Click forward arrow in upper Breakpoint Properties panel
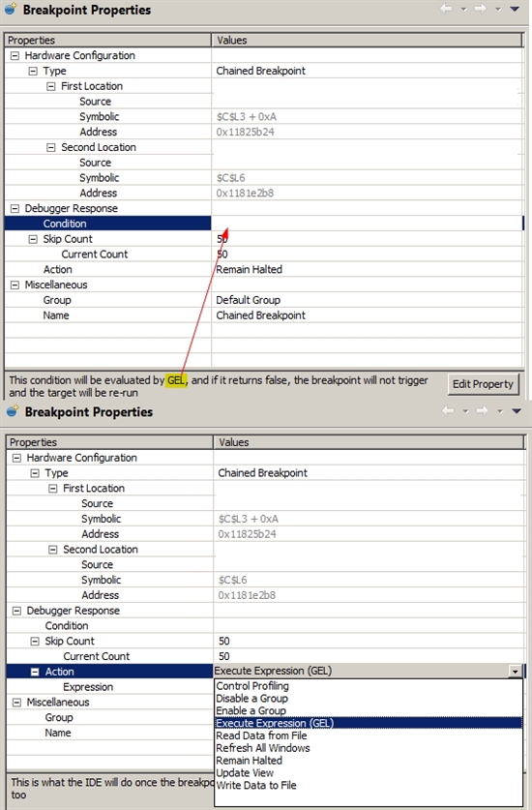This screenshot has width=532, height=810. (481, 9)
